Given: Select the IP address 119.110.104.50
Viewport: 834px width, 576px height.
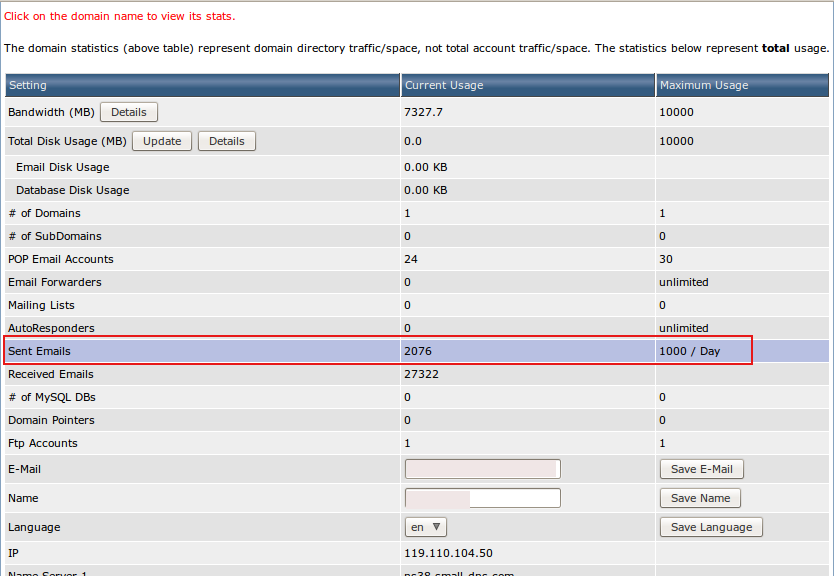Looking at the screenshot, I should coord(448,553).
